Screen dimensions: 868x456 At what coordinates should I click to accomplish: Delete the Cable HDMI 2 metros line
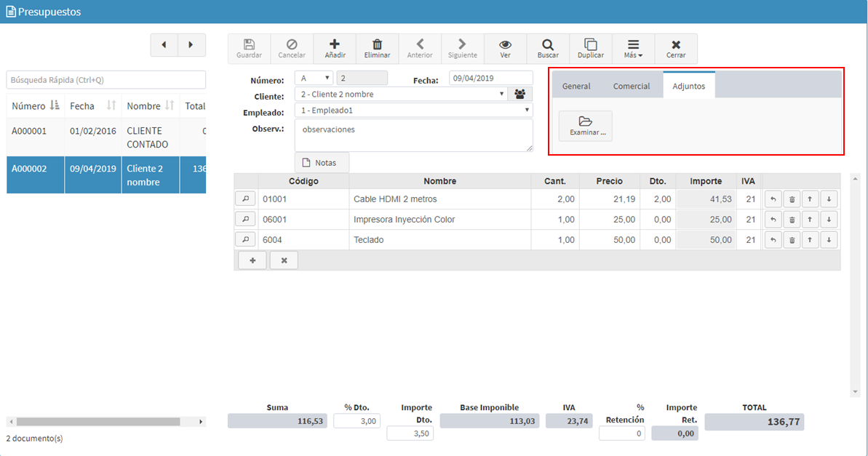coord(792,199)
